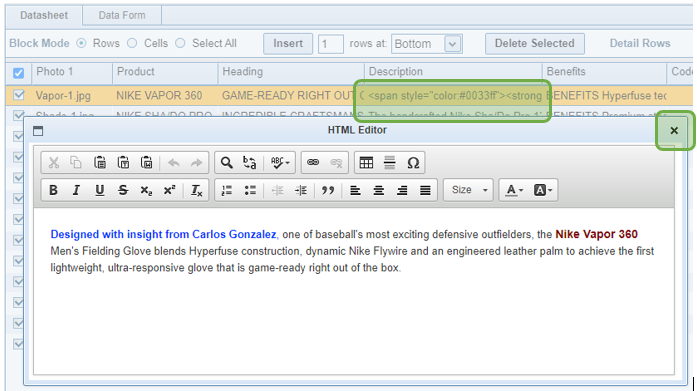This screenshot has width=697, height=391.
Task: Click the Strikethrough icon
Action: coord(123,190)
